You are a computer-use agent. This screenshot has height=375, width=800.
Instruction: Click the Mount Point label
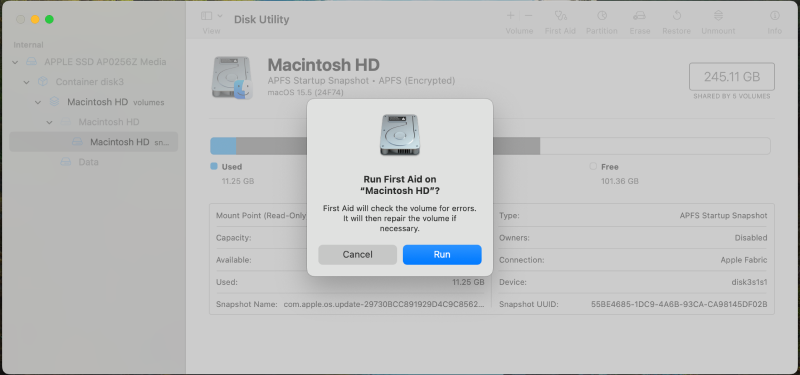click(x=261, y=215)
